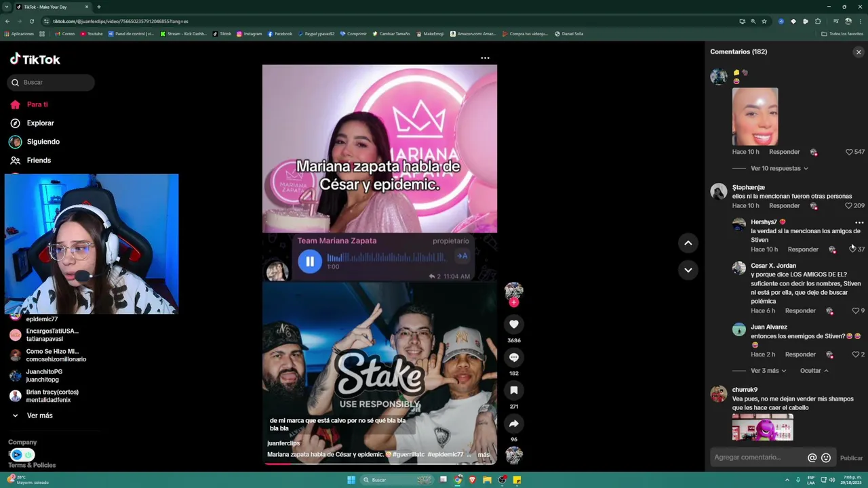Screen dimensions: 868x488
Task: Open emoji picker in comment box
Action: pos(826,457)
